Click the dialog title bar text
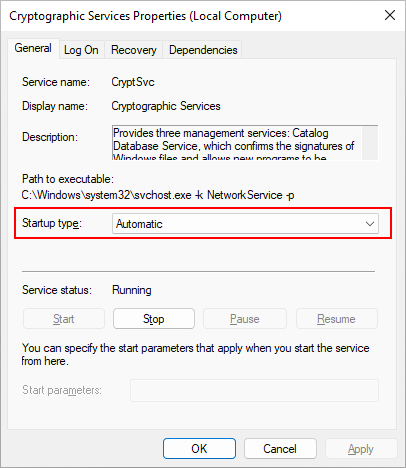 (x=145, y=16)
